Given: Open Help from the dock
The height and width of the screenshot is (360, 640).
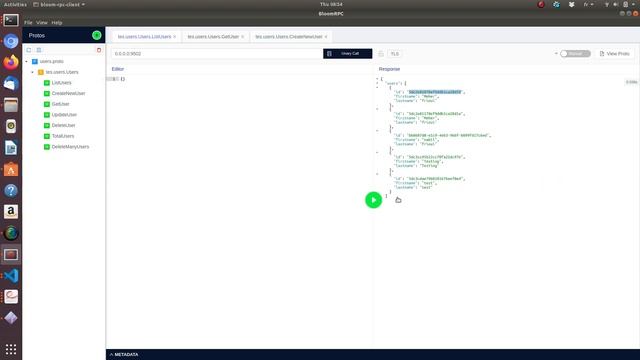Looking at the screenshot, I should coord(11,191).
